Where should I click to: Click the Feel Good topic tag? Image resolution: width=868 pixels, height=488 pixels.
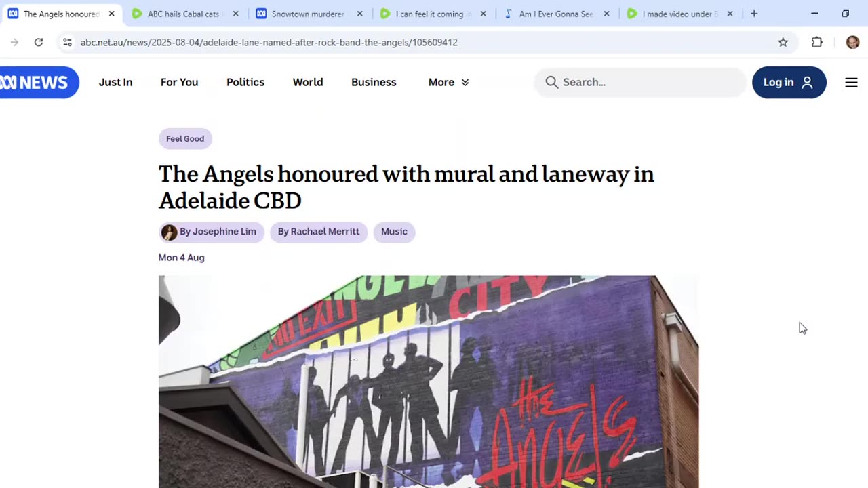point(185,139)
